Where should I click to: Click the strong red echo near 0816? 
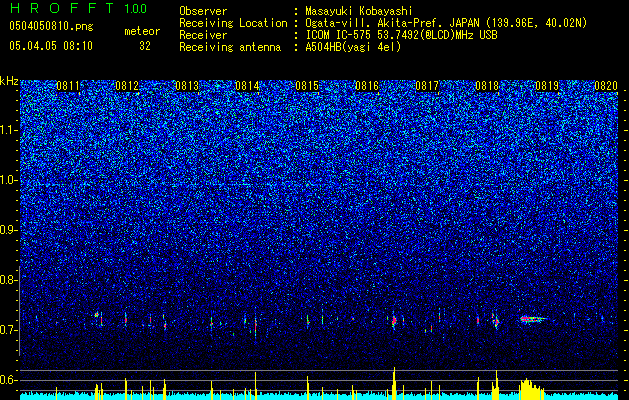[x=394, y=321]
